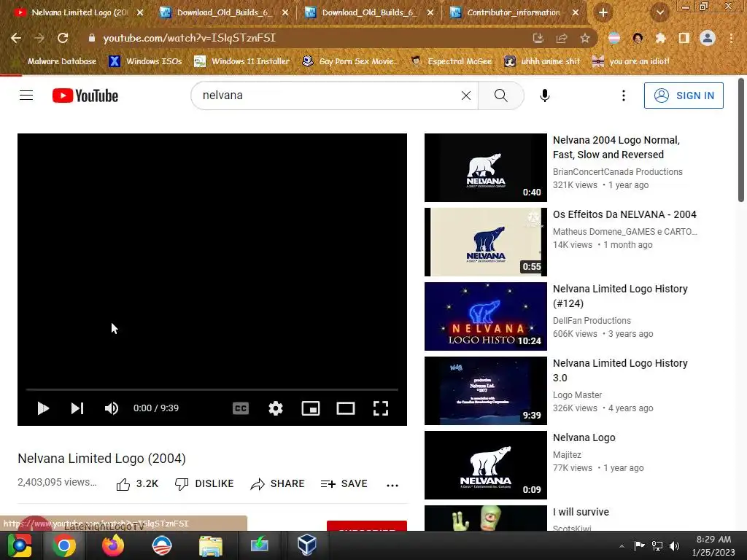Open Chrome extensions puzzle icon
Viewport: 747px width, 560px height.
point(660,38)
